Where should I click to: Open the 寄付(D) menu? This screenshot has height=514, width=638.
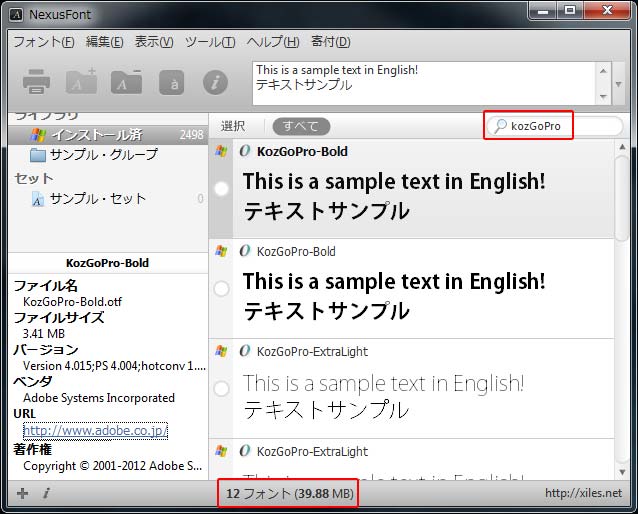tap(330, 42)
